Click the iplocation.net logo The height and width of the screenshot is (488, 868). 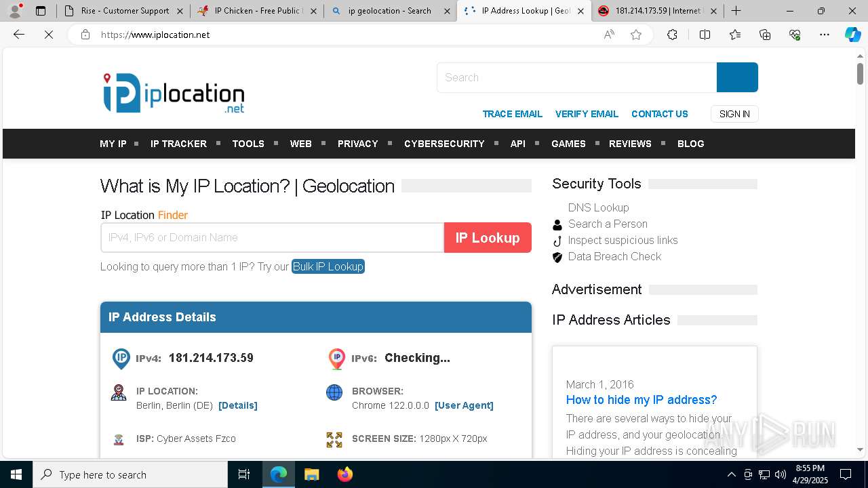point(174,94)
